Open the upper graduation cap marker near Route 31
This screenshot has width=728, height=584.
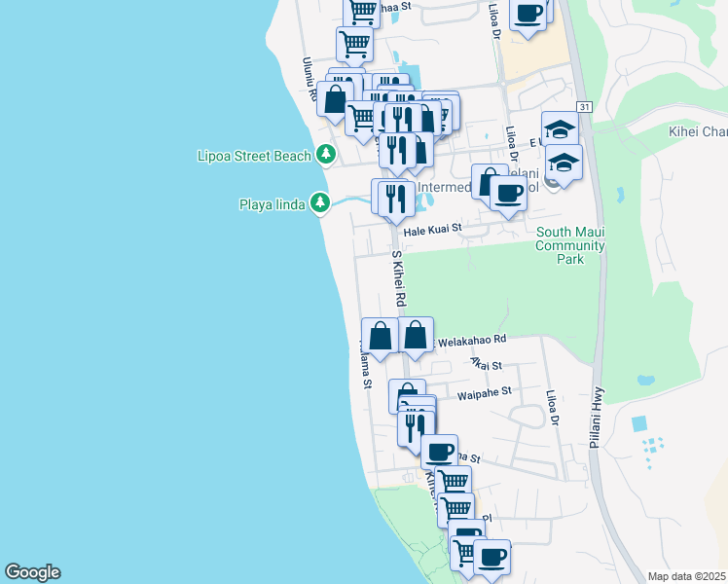[560, 129]
